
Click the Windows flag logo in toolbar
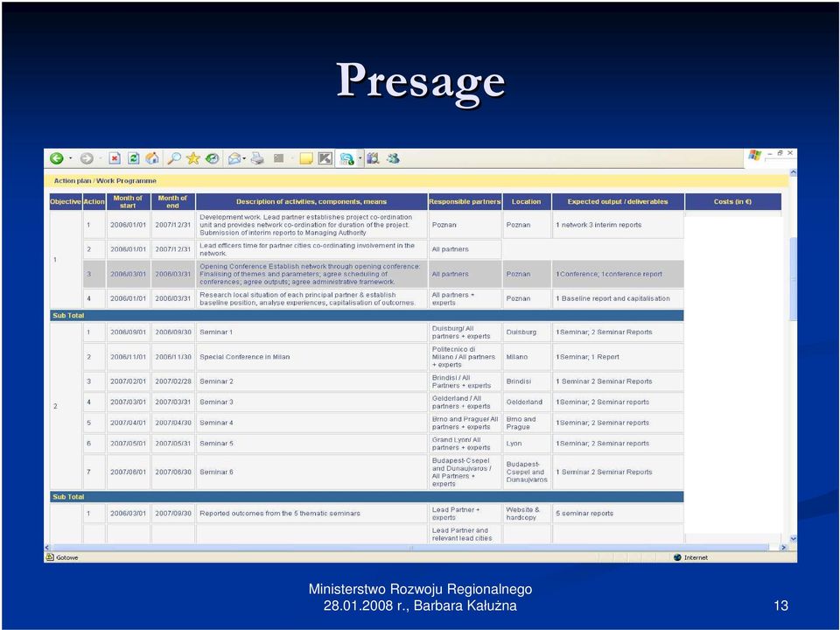(755, 156)
